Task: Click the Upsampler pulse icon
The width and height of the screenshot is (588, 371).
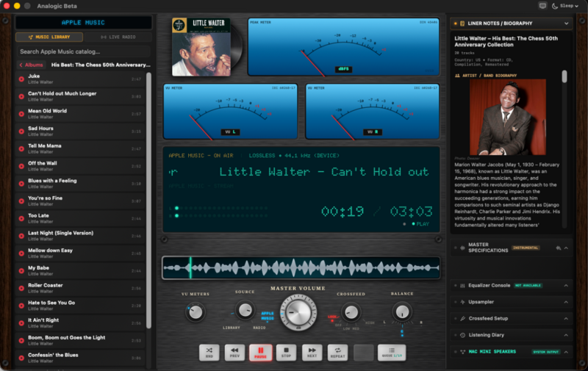Action: [462, 302]
